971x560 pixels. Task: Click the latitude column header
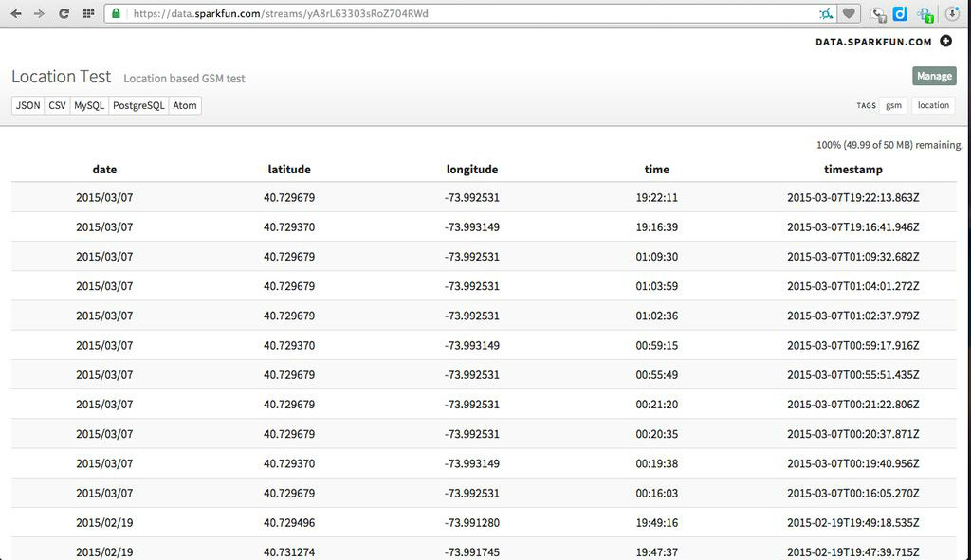(x=289, y=169)
